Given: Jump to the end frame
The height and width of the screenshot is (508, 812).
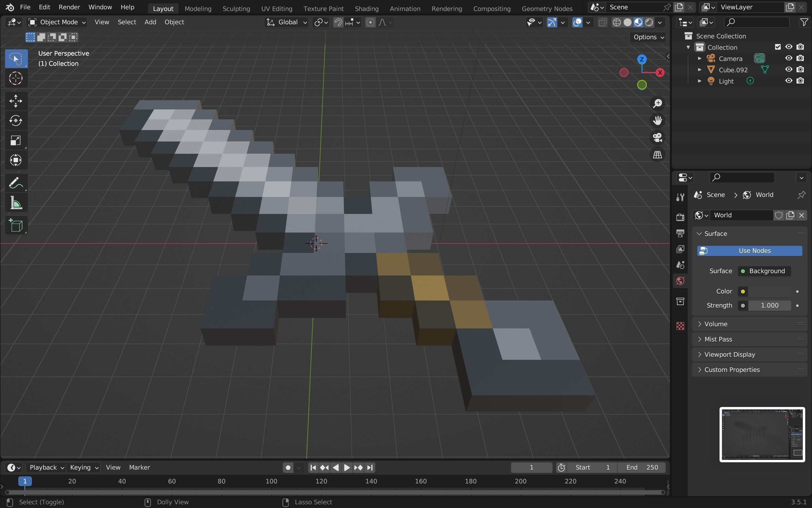Looking at the screenshot, I should [x=370, y=467].
